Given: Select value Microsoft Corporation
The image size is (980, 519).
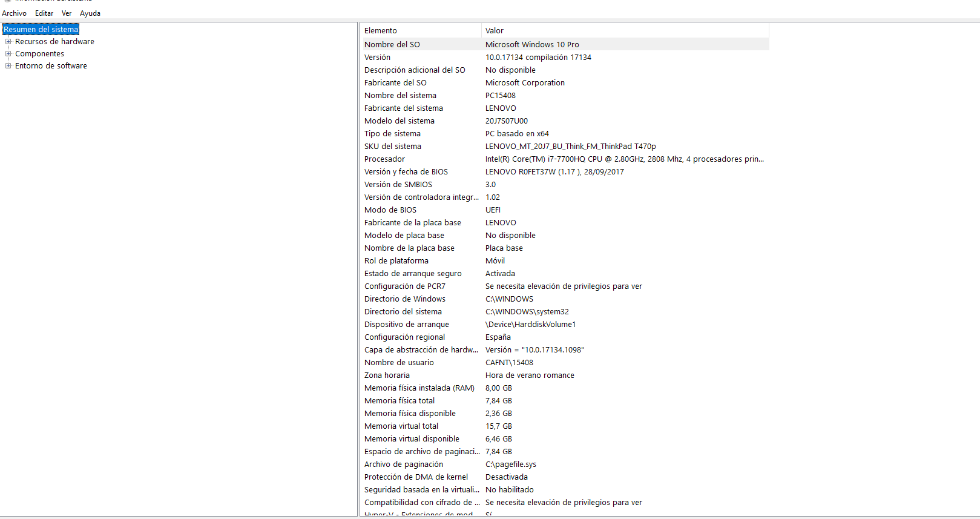Looking at the screenshot, I should [x=525, y=82].
